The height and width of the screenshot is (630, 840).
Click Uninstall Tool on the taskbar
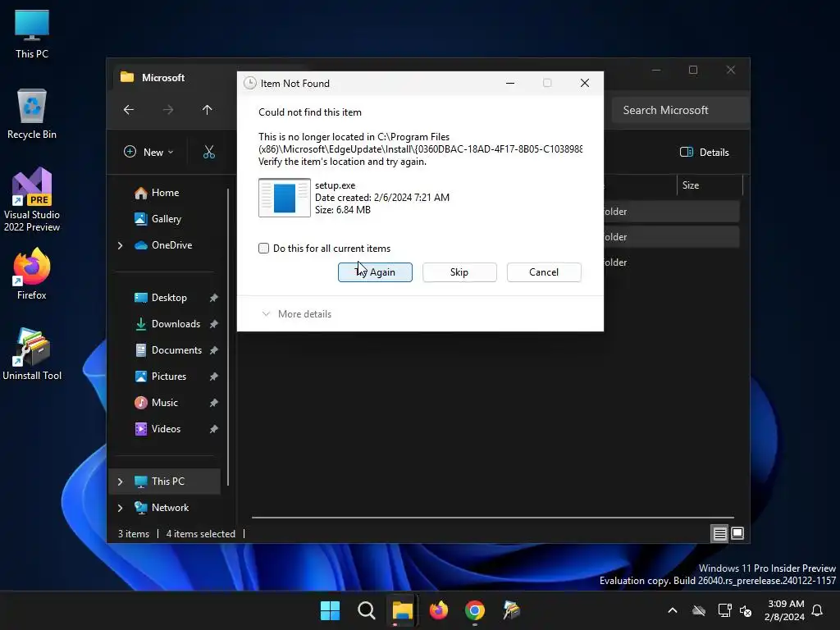[x=511, y=610]
